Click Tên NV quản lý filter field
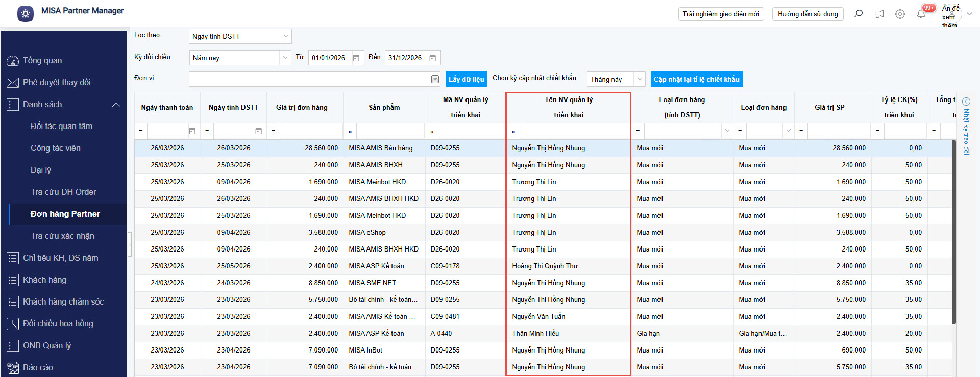 574,132
